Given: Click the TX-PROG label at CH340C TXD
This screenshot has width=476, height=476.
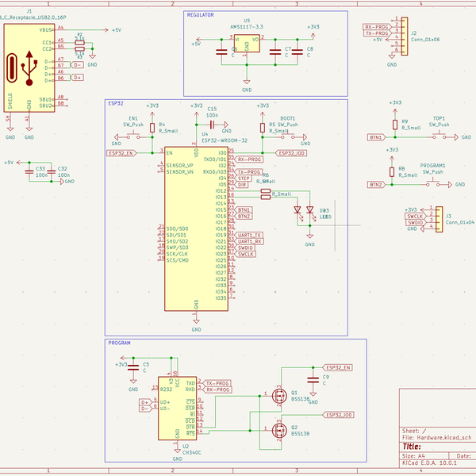Looking at the screenshot, I should (x=217, y=383).
